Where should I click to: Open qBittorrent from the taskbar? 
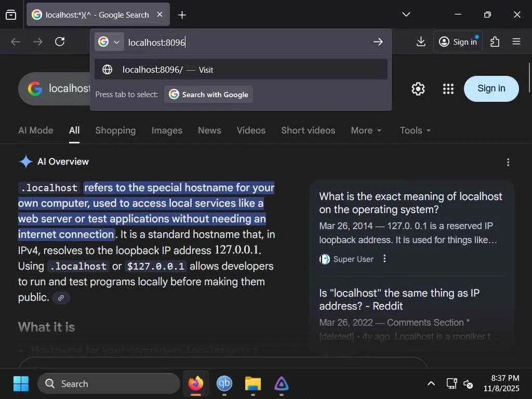(x=224, y=384)
